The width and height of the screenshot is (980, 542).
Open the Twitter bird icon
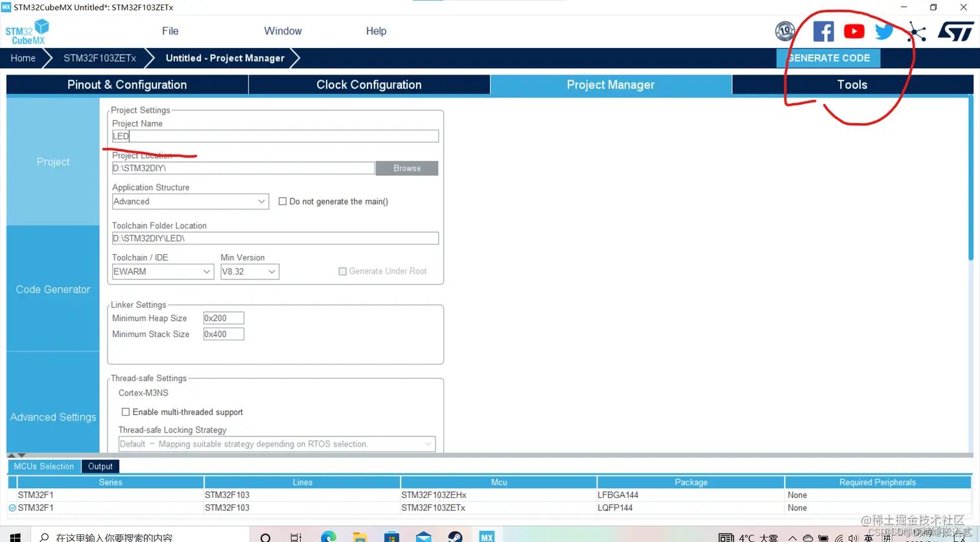[x=884, y=31]
